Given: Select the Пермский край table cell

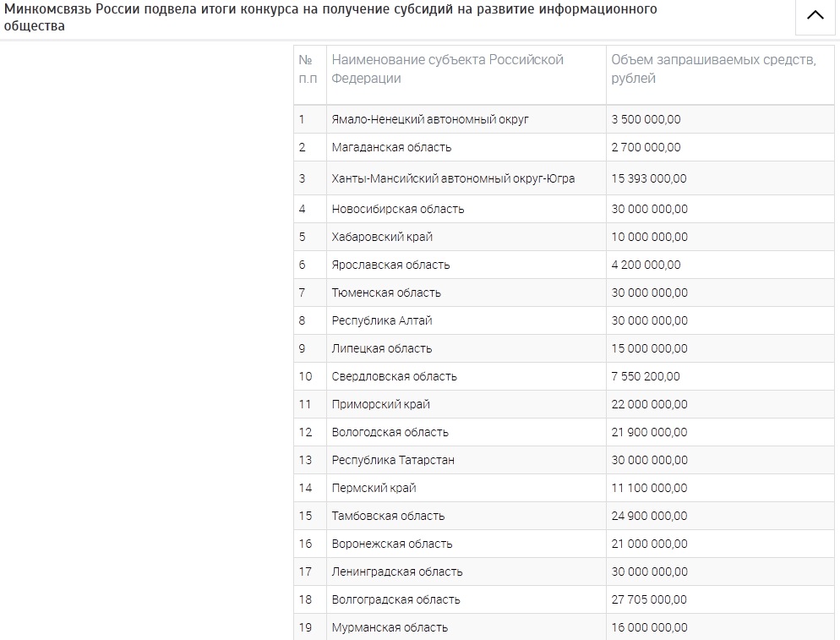Looking at the screenshot, I should pos(374,488).
